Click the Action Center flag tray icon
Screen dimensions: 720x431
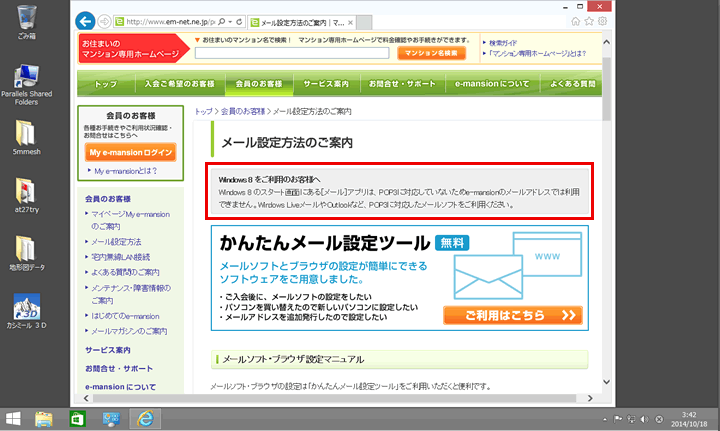(618, 419)
